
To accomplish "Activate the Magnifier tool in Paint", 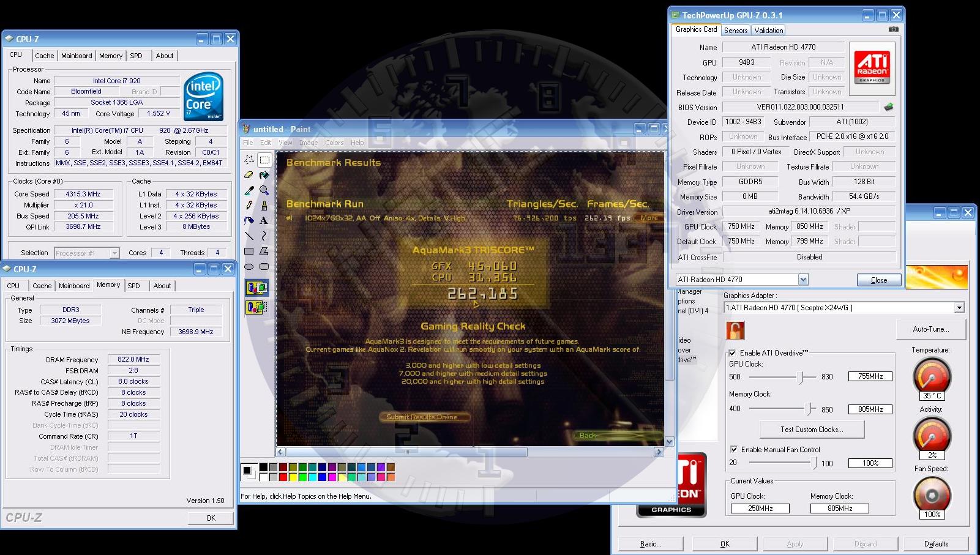I will pyautogui.click(x=264, y=190).
